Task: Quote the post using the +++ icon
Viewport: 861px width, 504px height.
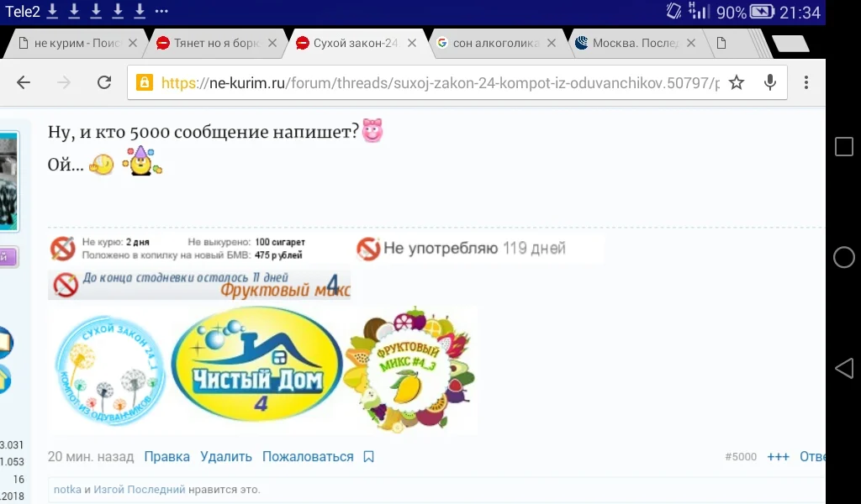Action: tap(778, 456)
